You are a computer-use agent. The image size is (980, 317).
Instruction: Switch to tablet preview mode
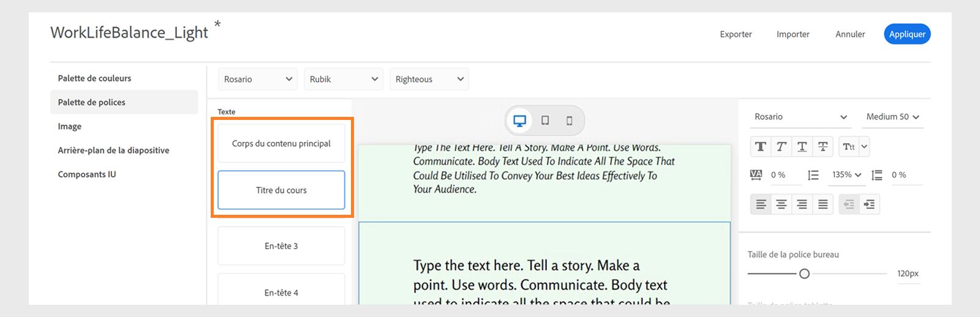pos(545,121)
